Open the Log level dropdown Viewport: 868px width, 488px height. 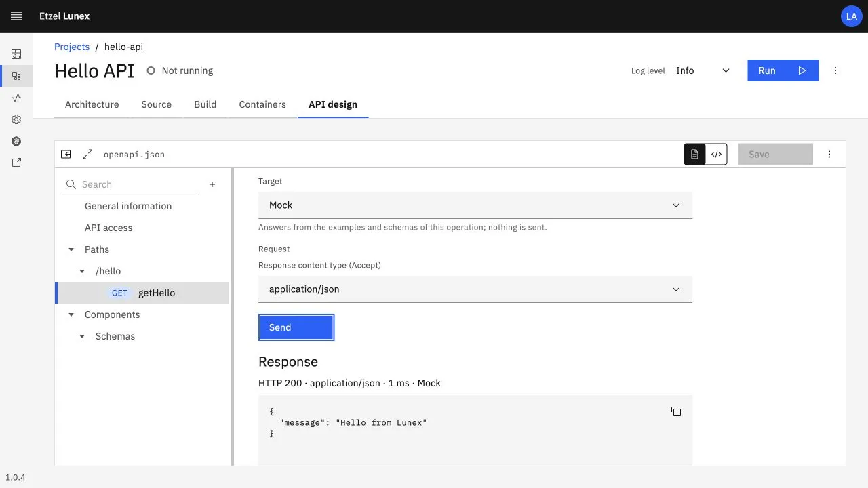point(703,70)
